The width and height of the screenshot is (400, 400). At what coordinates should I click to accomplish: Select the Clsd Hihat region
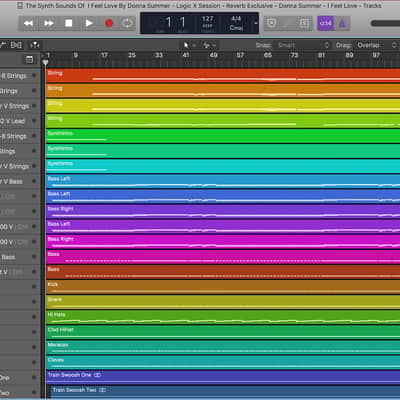pos(223,332)
